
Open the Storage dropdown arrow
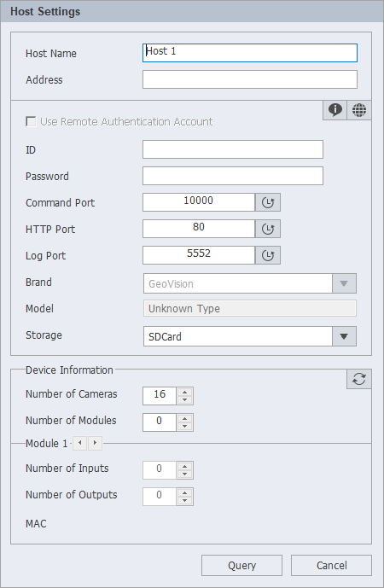[x=344, y=336]
